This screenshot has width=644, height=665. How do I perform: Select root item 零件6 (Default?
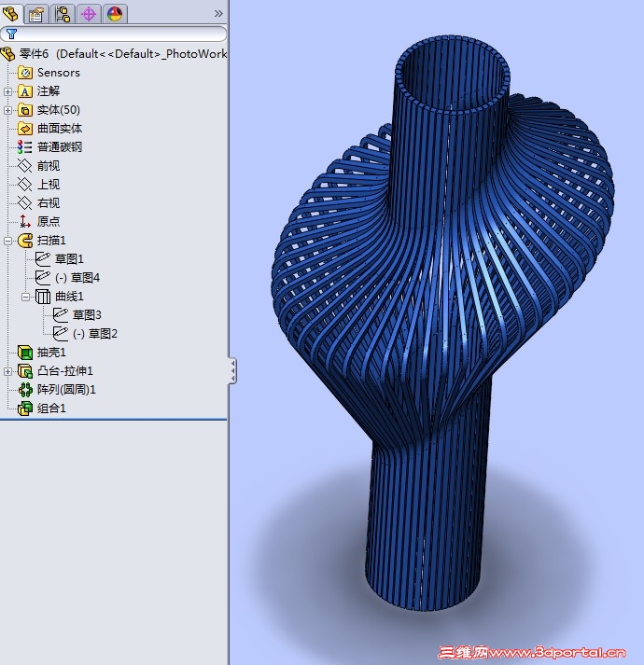click(123, 54)
